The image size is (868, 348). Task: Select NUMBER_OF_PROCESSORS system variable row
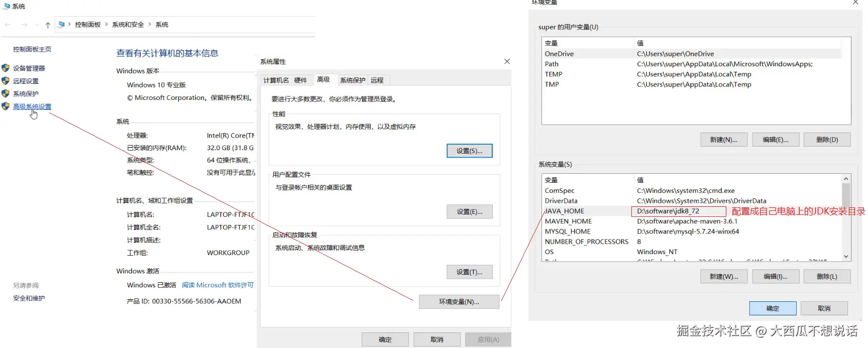692,242
